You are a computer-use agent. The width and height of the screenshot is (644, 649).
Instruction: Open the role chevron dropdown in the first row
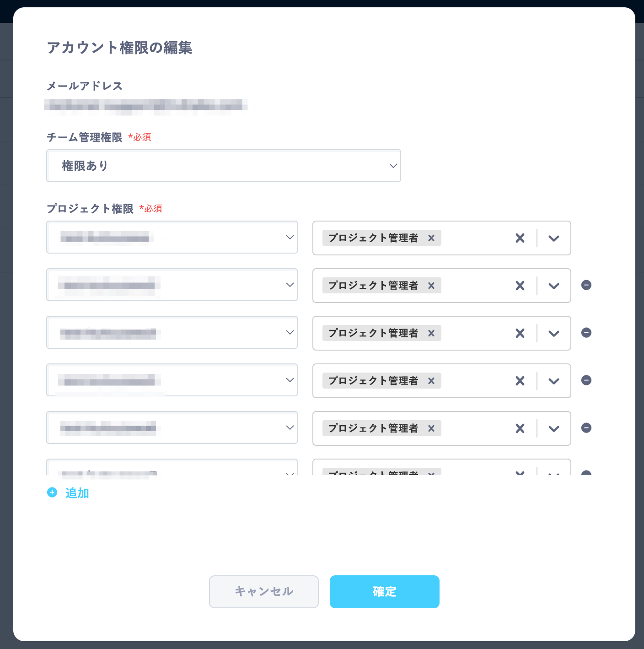coord(553,238)
